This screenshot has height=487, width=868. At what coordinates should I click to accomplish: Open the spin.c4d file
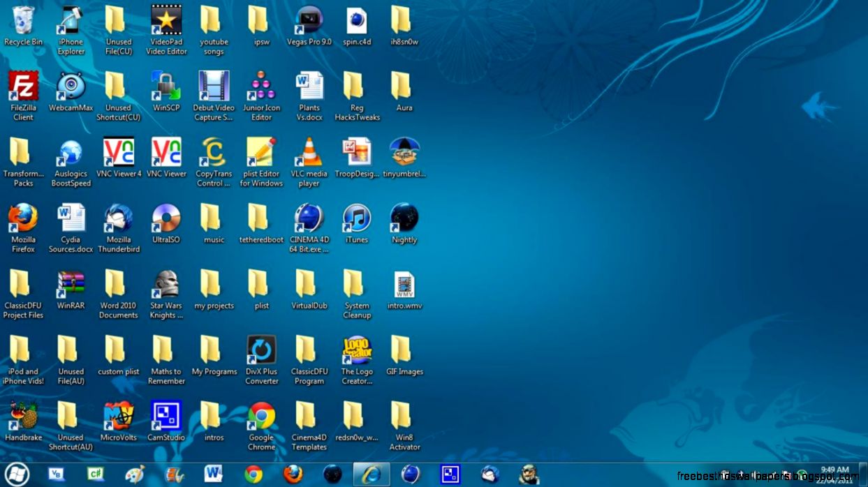357,27
